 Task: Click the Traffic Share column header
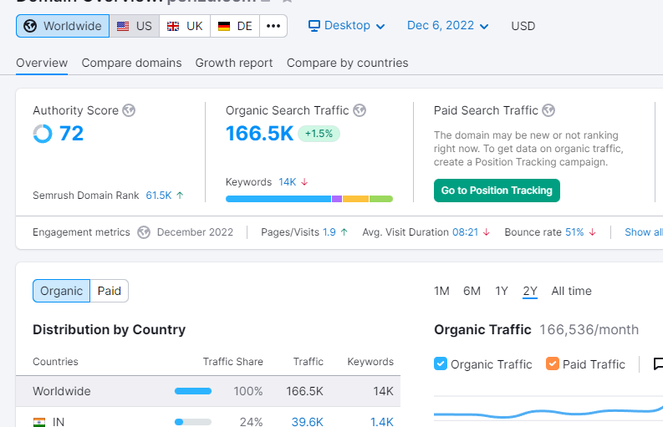[233, 361]
